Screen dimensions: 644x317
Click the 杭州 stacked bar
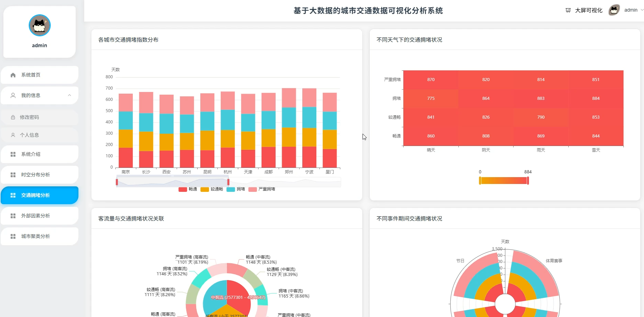click(x=228, y=130)
